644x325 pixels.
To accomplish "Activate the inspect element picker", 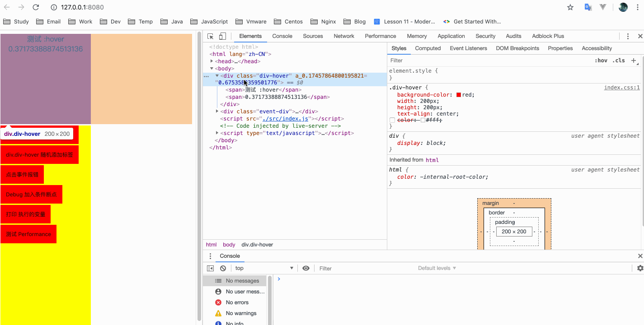I will pos(211,36).
